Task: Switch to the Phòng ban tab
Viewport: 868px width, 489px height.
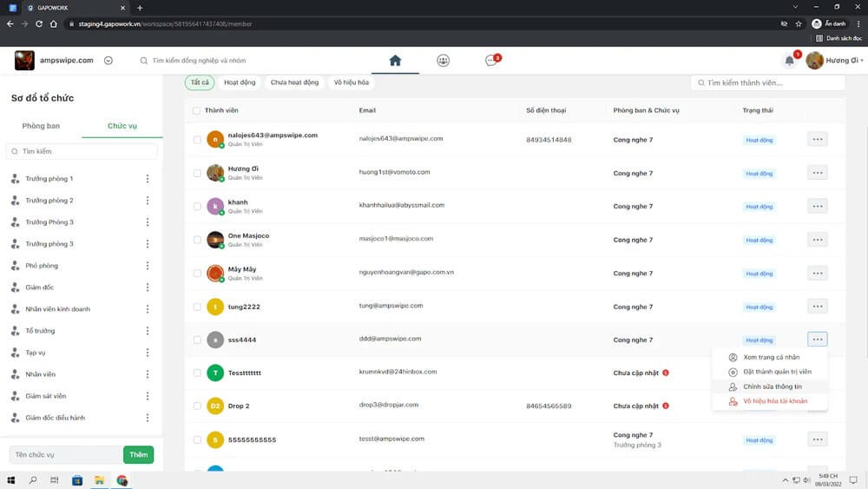Action: 41,126
